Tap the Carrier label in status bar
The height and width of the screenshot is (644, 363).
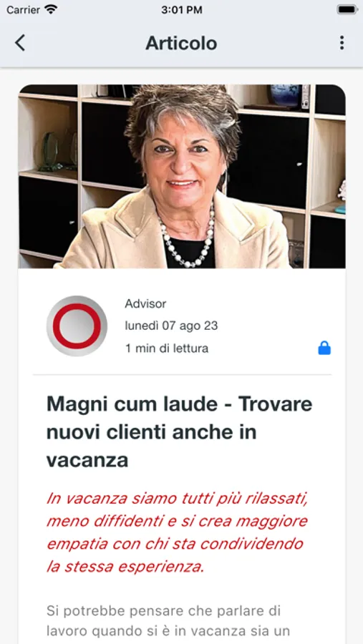[x=23, y=10]
